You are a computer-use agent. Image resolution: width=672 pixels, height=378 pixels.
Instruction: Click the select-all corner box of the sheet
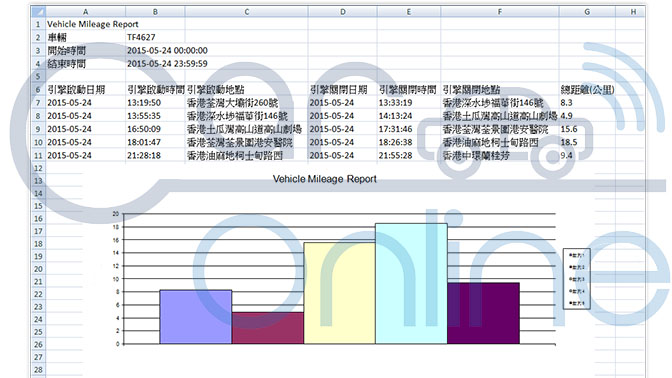(38, 12)
